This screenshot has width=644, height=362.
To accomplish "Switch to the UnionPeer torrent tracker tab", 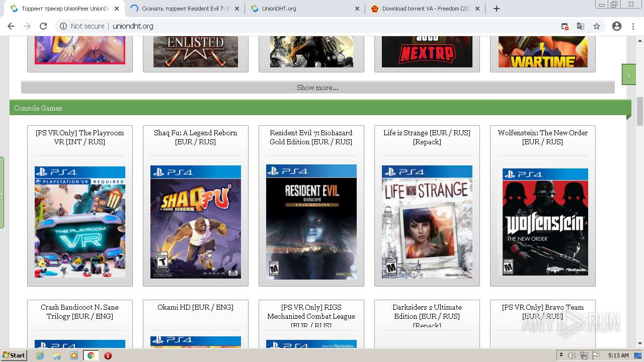I will click(x=64, y=9).
